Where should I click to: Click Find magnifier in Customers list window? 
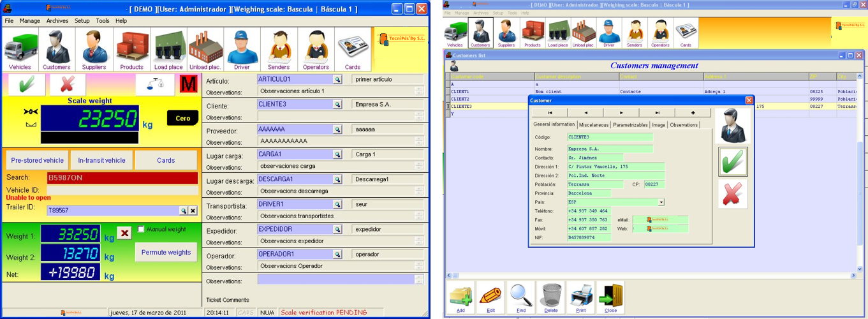[x=521, y=298]
